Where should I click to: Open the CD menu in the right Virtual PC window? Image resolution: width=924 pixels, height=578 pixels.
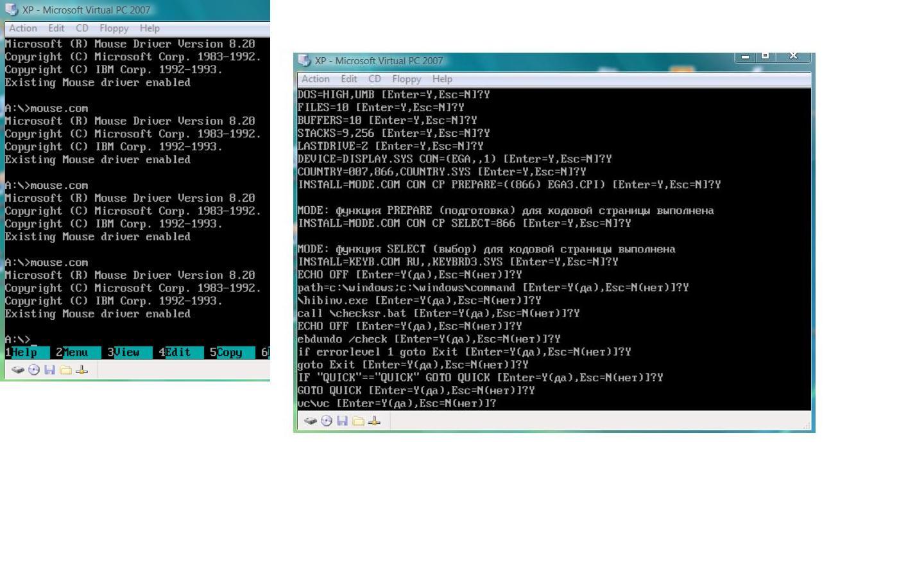[375, 79]
